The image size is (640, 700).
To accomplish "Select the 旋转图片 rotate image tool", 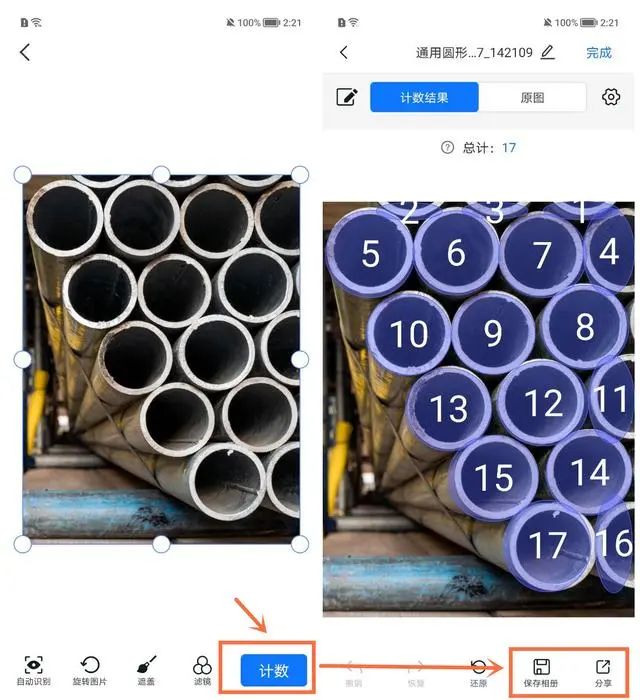I will [x=90, y=670].
